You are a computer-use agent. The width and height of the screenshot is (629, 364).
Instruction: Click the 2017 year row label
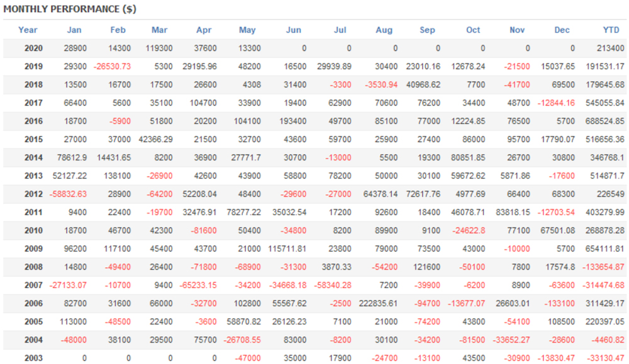pos(34,102)
